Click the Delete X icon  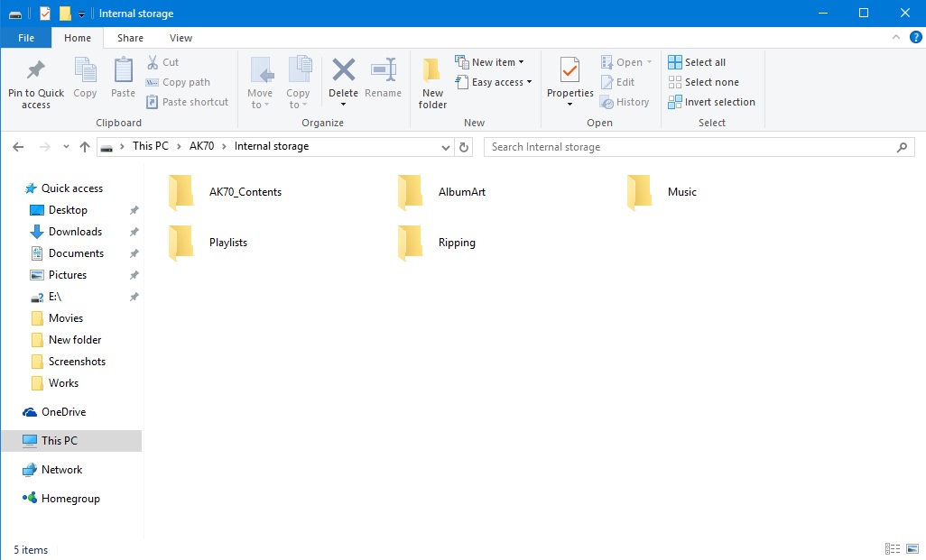coord(343,69)
